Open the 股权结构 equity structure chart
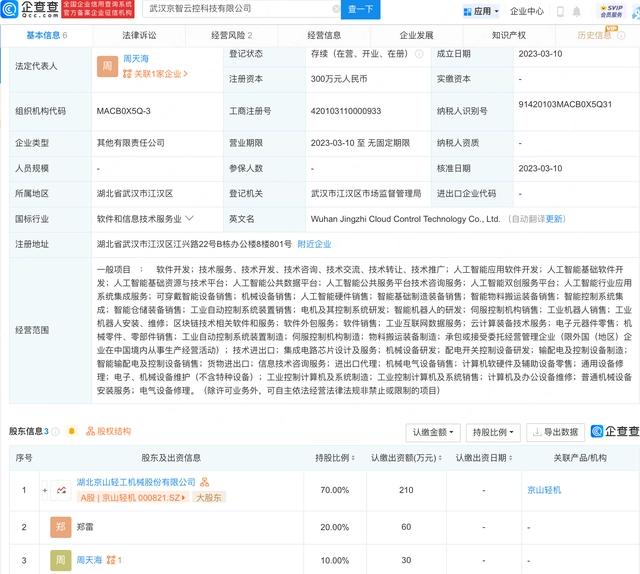The width and height of the screenshot is (640, 574). [x=107, y=431]
